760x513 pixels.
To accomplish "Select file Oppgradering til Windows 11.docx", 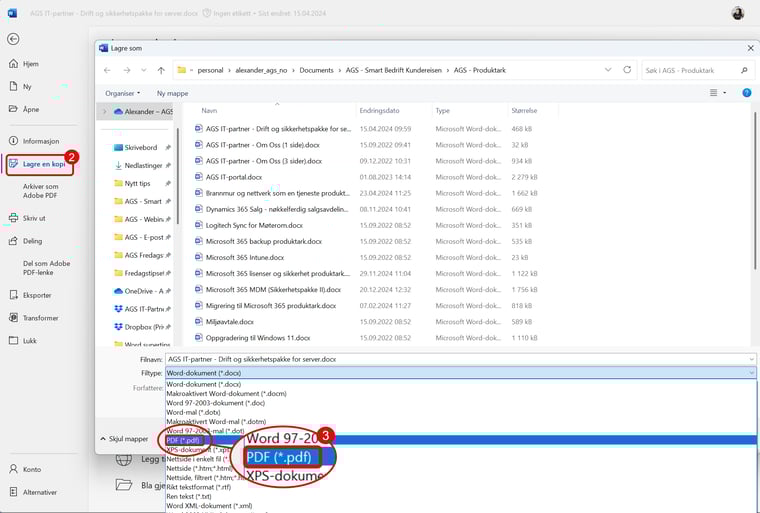I will click(258, 337).
